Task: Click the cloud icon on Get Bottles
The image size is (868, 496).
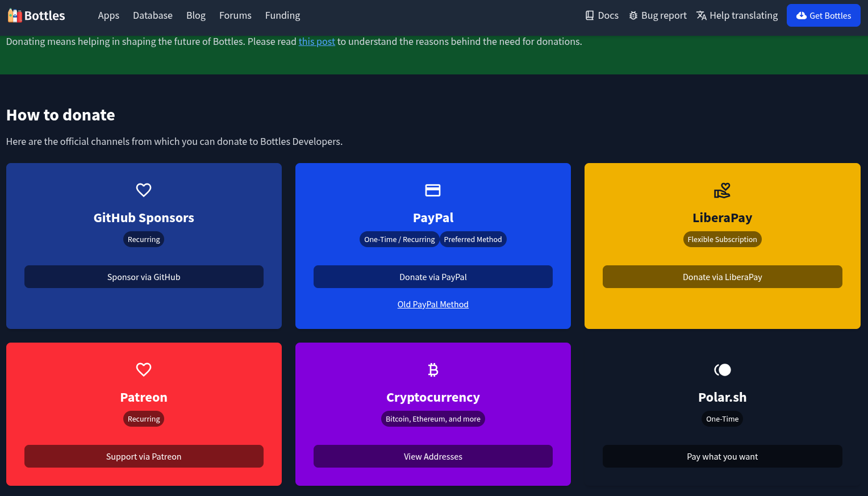Action: (802, 15)
